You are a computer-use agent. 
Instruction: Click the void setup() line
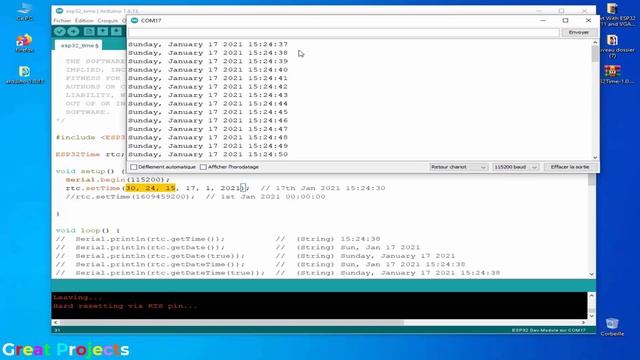click(x=91, y=171)
